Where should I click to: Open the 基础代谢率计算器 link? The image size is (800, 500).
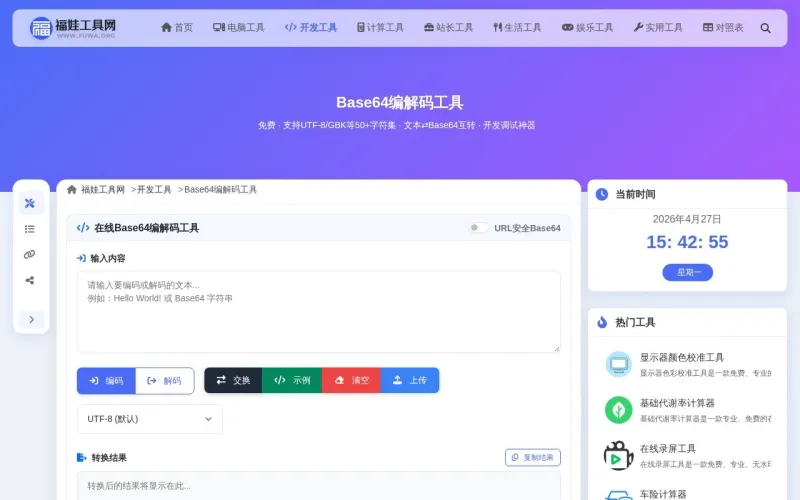pos(677,403)
